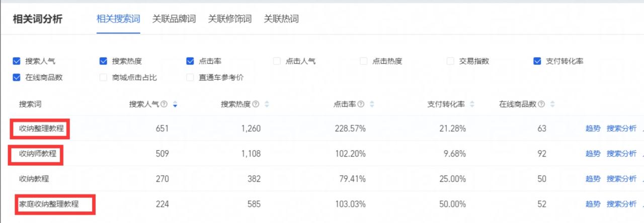Enable the 点击热度 checkbox
644x223 pixels.
[x=364, y=61]
